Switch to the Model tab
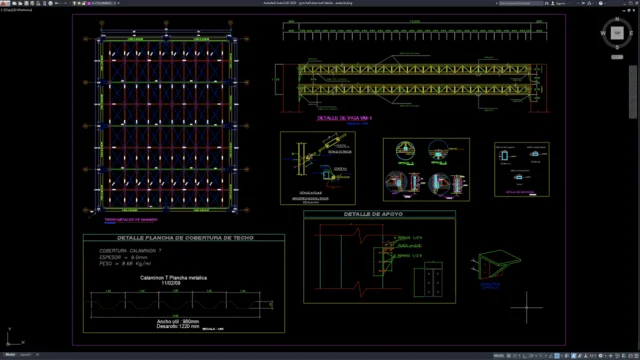The image size is (640, 360). 10,355
